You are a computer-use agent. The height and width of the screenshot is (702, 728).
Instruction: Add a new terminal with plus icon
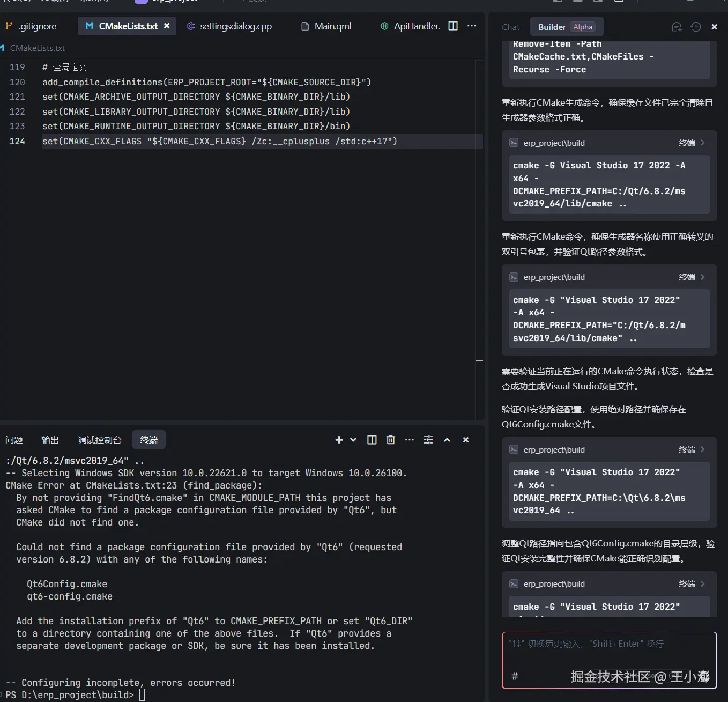339,440
